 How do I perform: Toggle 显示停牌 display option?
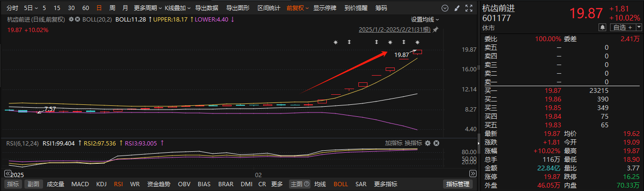[325, 8]
